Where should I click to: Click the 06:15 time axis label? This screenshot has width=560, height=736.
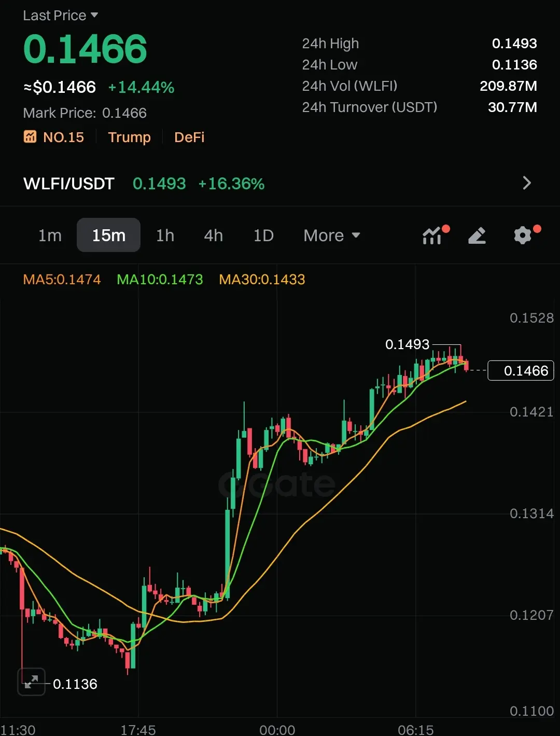416,730
